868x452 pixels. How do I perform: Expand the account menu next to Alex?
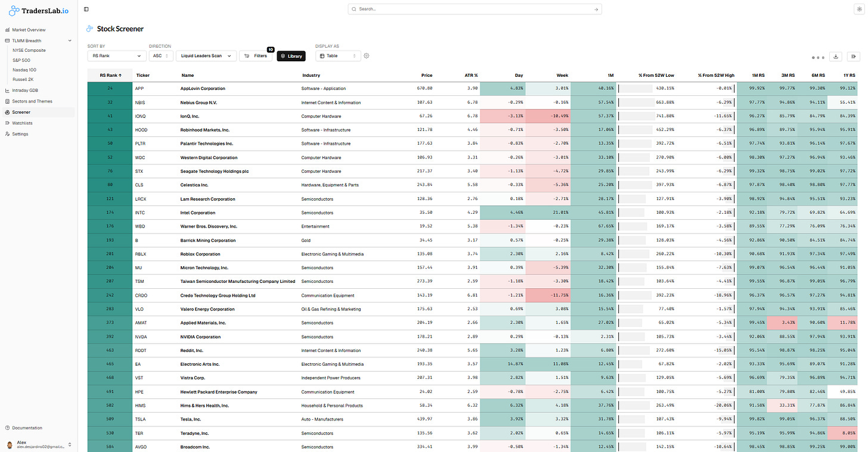click(x=70, y=444)
